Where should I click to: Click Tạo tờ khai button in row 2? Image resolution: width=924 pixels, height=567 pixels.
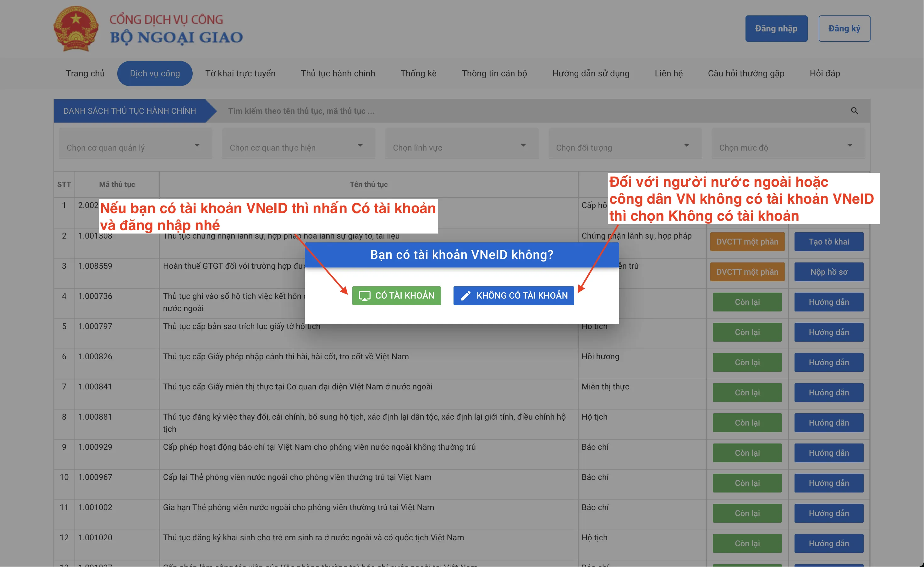point(828,242)
